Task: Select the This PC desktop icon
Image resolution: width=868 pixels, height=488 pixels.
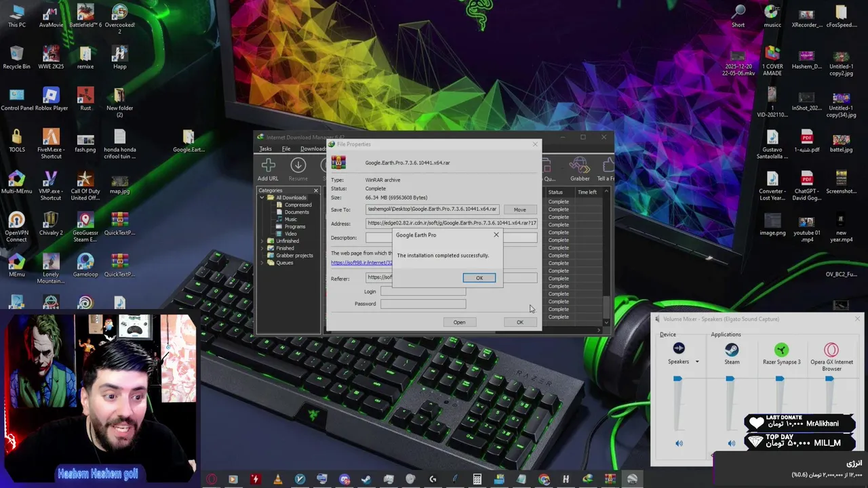Action: point(17,17)
